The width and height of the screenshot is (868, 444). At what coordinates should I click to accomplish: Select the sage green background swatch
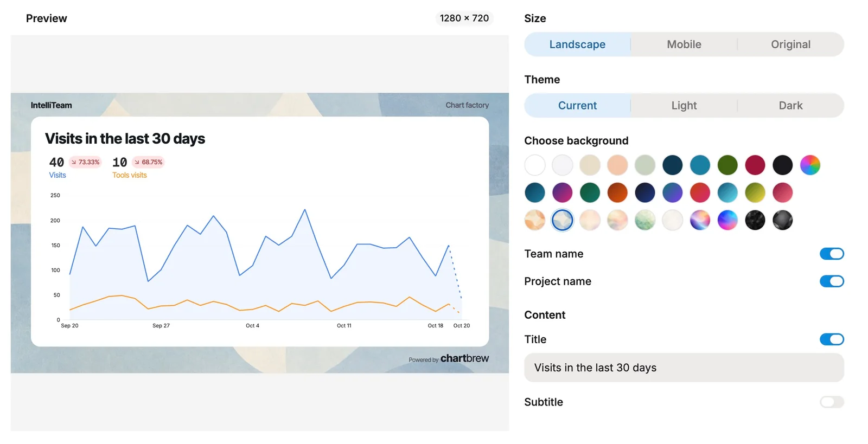pyautogui.click(x=645, y=165)
